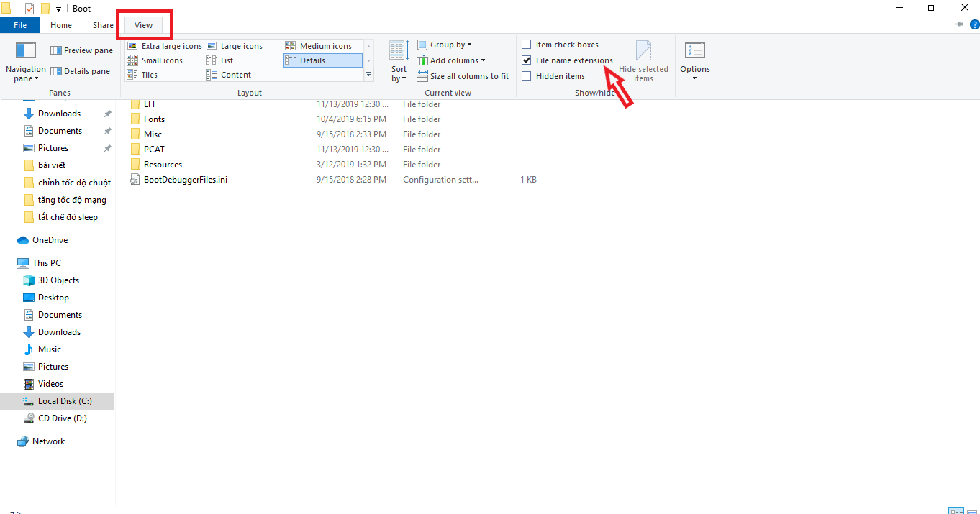Select BootDebuggerFiles.ini file

coord(186,180)
